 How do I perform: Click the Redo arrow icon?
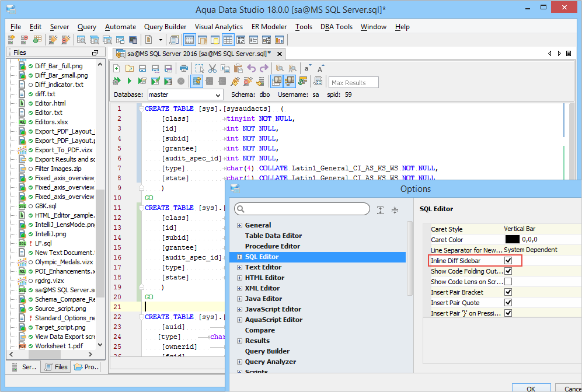click(264, 68)
